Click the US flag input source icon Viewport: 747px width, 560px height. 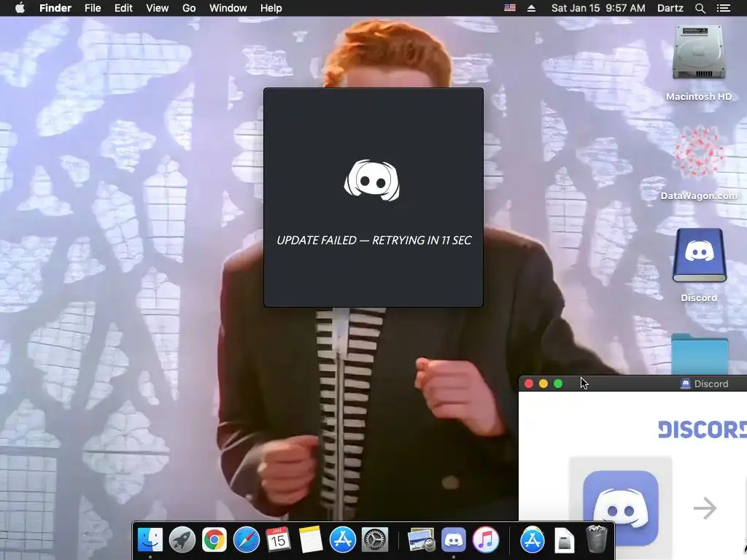(510, 7)
